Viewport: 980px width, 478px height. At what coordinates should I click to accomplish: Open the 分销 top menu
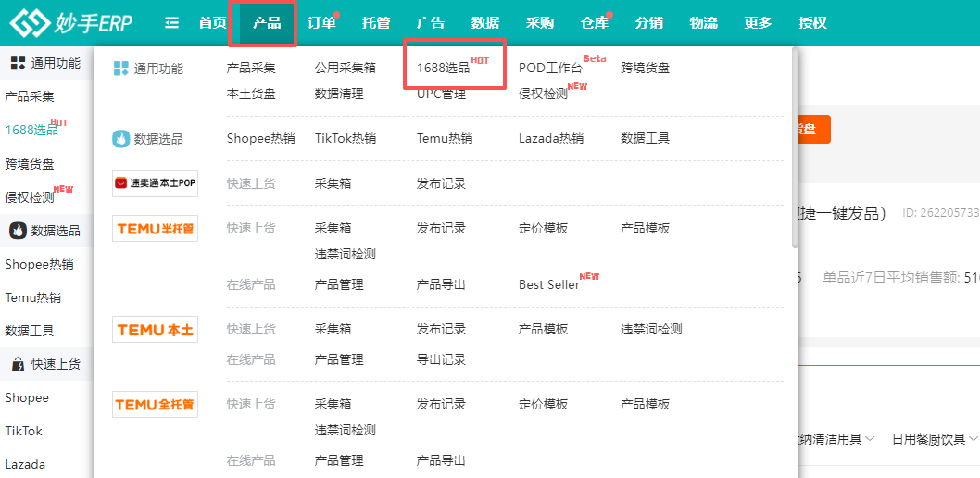[x=648, y=23]
